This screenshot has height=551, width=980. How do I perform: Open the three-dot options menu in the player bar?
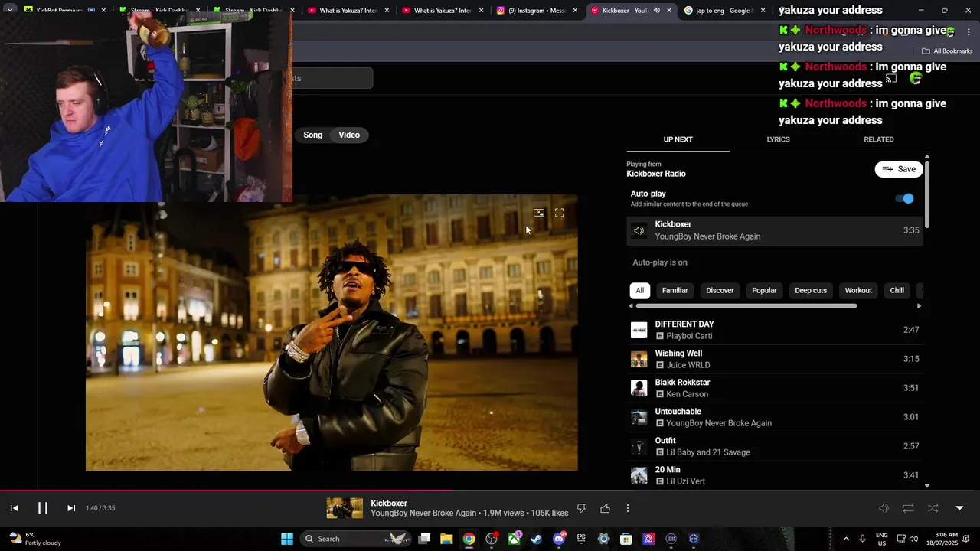[628, 508]
